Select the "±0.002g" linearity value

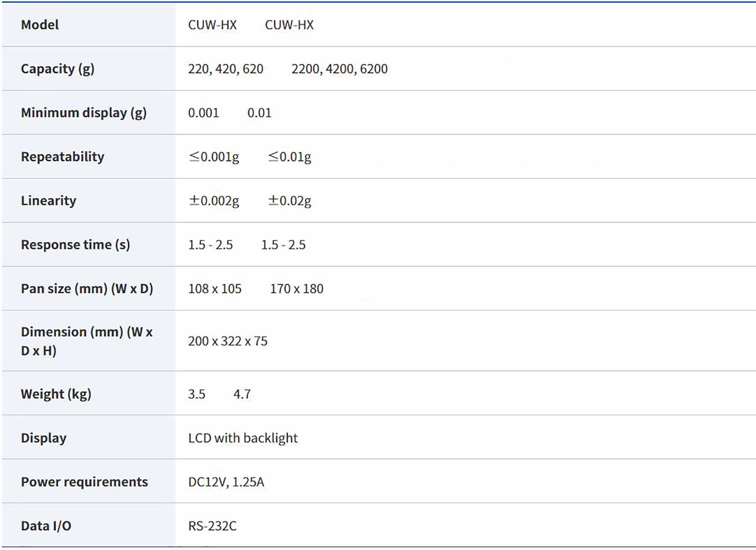(x=214, y=201)
